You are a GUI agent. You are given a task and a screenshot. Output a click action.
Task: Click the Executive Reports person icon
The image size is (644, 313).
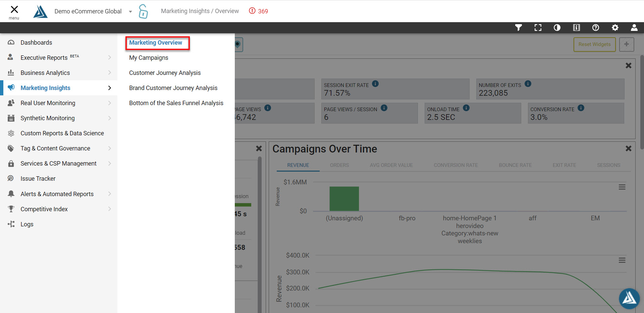[10, 57]
